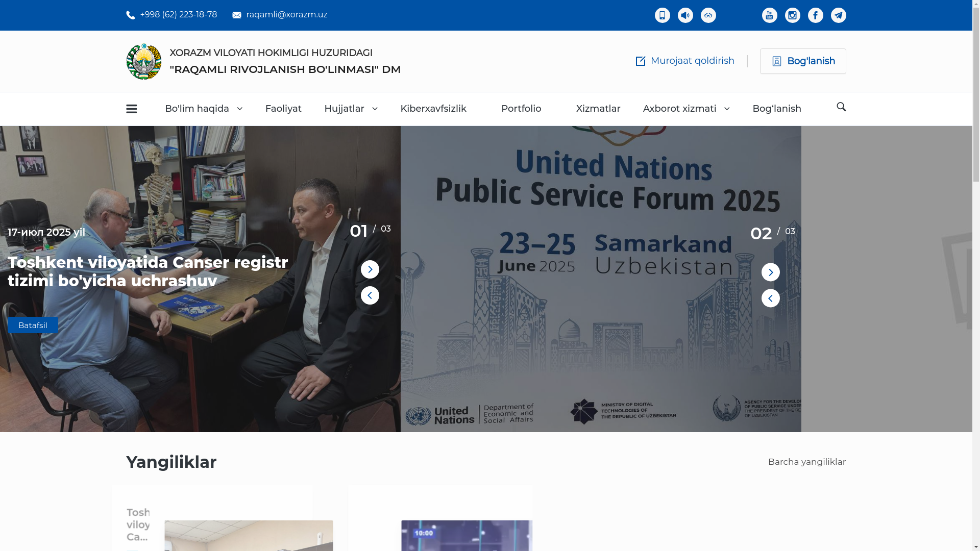Click the header Bog'lanish button
The width and height of the screenshot is (980, 551).
pyautogui.click(x=802, y=61)
